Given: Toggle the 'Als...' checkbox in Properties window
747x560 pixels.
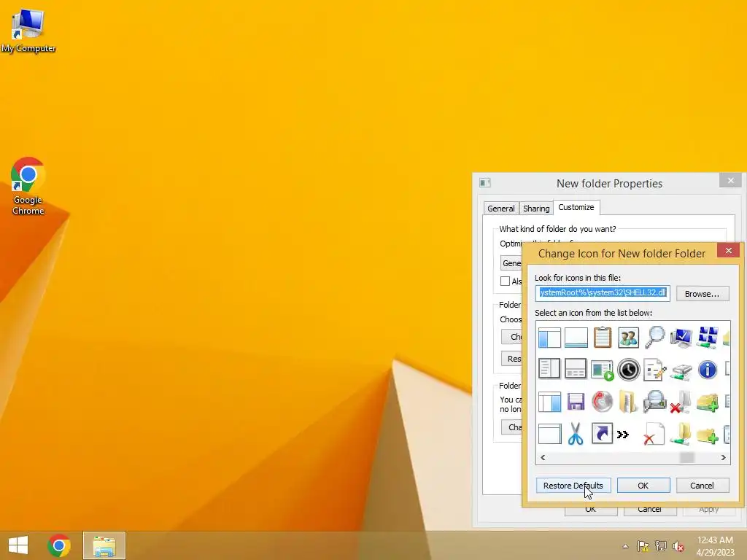Looking at the screenshot, I should pos(505,281).
